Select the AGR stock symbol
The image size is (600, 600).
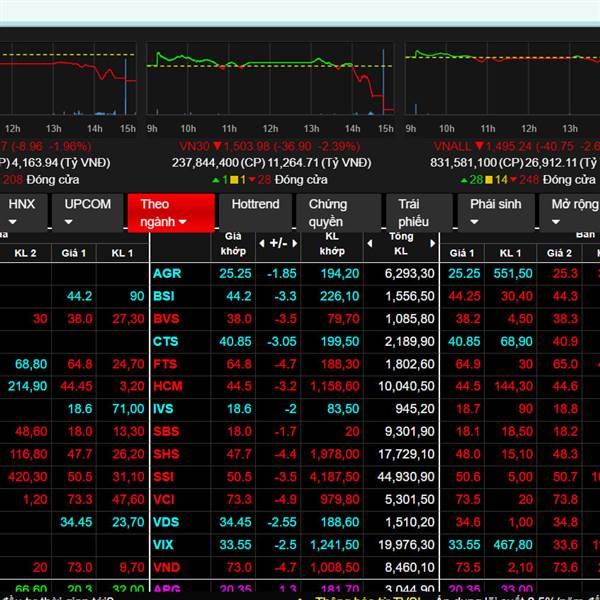click(x=167, y=274)
